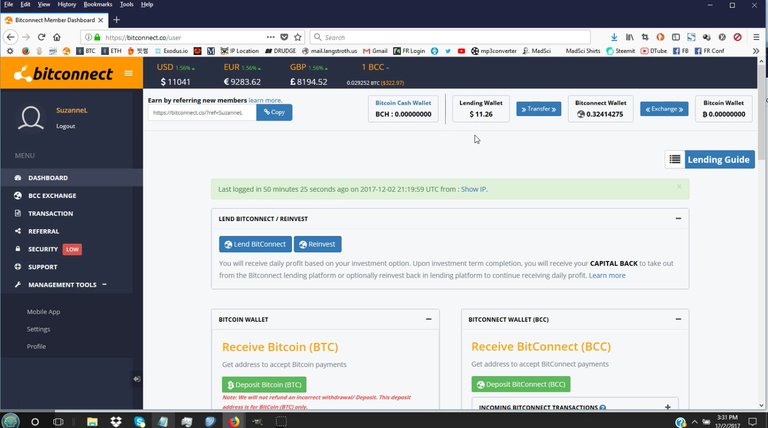The width and height of the screenshot is (768, 428).
Task: Expand Incoming Bitconnect Transactions section
Action: coord(668,407)
